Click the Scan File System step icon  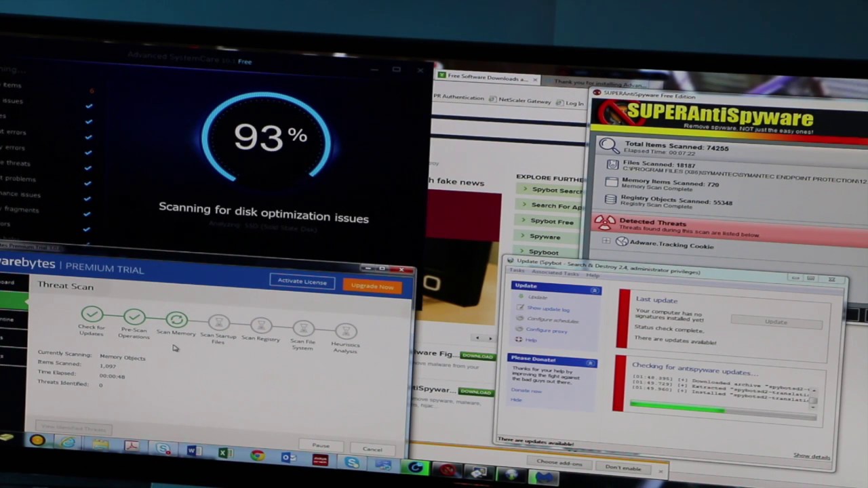coord(303,329)
